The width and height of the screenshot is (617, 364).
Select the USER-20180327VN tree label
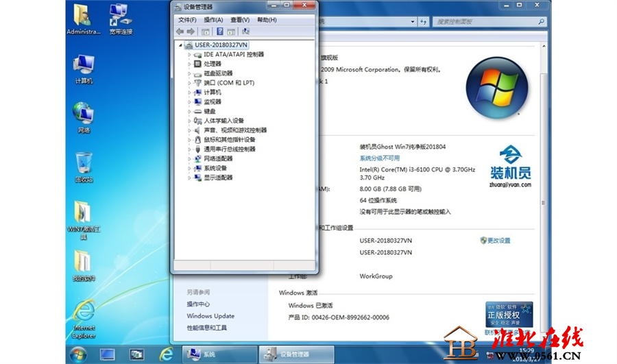[x=221, y=45]
